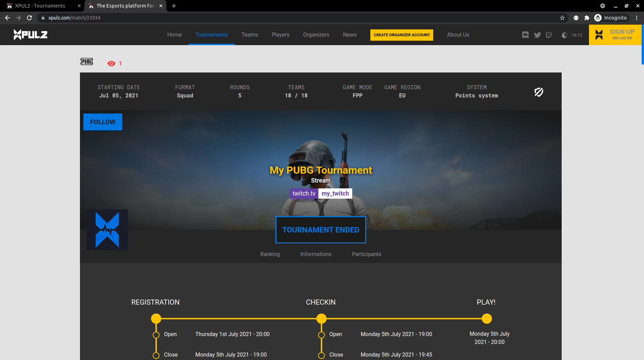644x360 pixels.
Task: Click the browser back arrow
Action: point(8,18)
